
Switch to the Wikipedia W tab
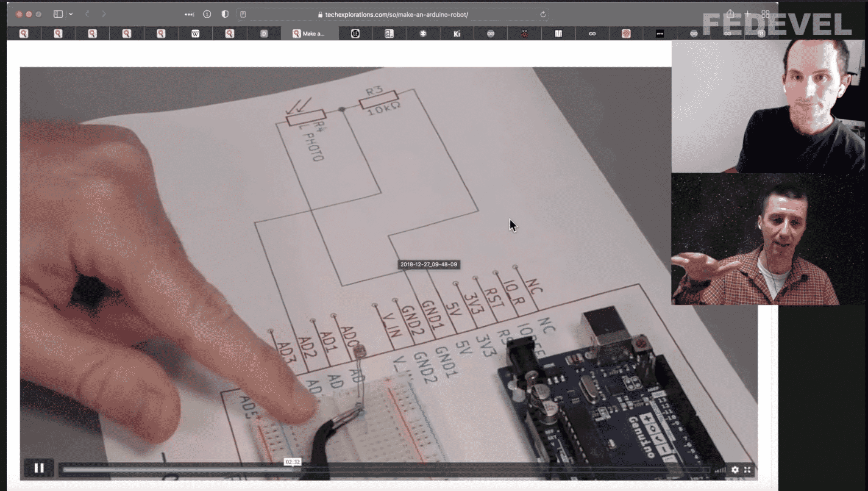click(195, 33)
